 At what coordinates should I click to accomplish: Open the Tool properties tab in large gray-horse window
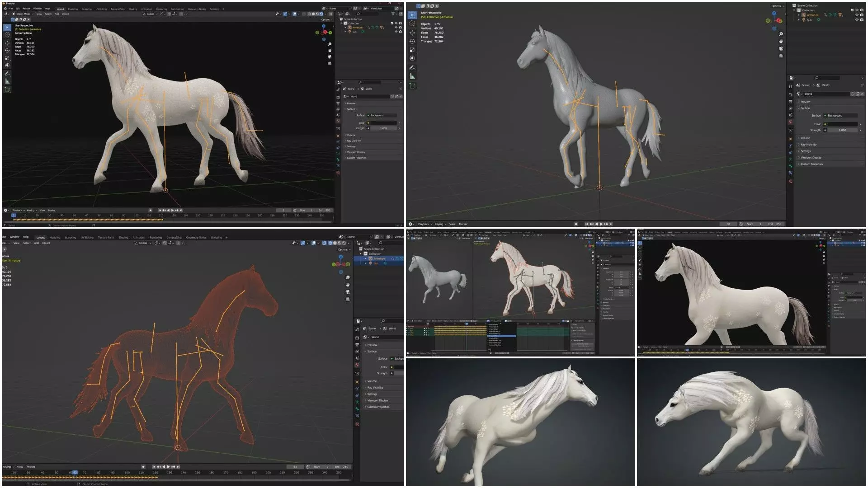click(790, 86)
